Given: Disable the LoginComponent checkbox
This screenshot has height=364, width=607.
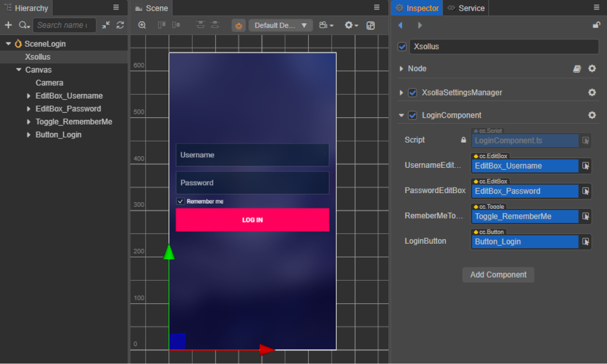Looking at the screenshot, I should click(413, 115).
